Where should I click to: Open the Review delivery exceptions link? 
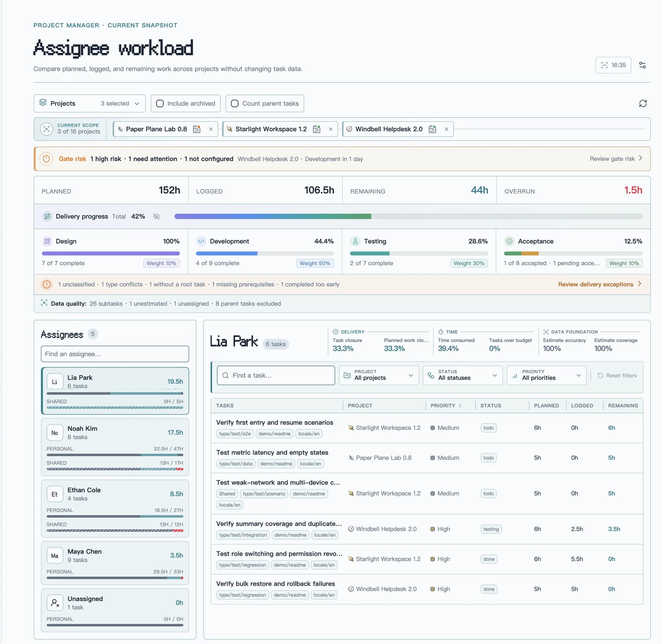[x=599, y=284]
